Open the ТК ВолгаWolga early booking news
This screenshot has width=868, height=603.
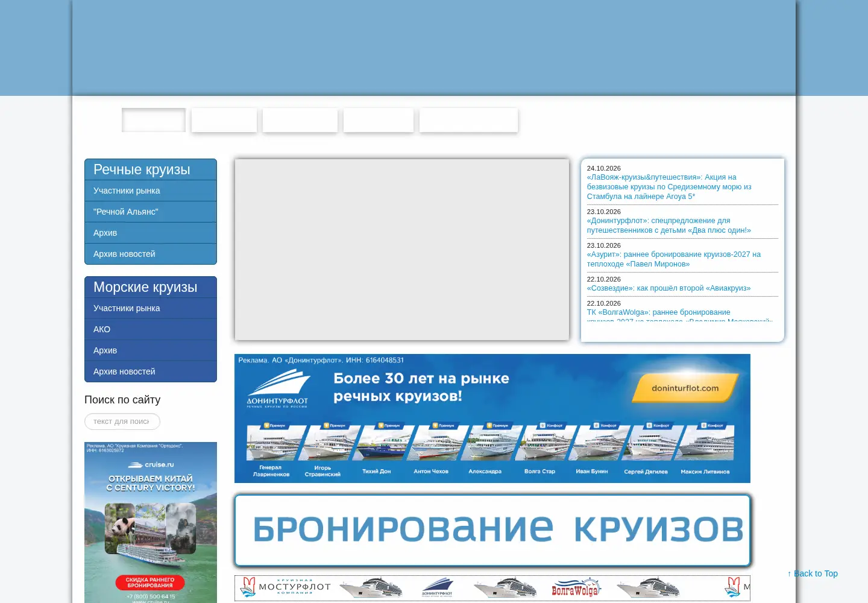(680, 315)
